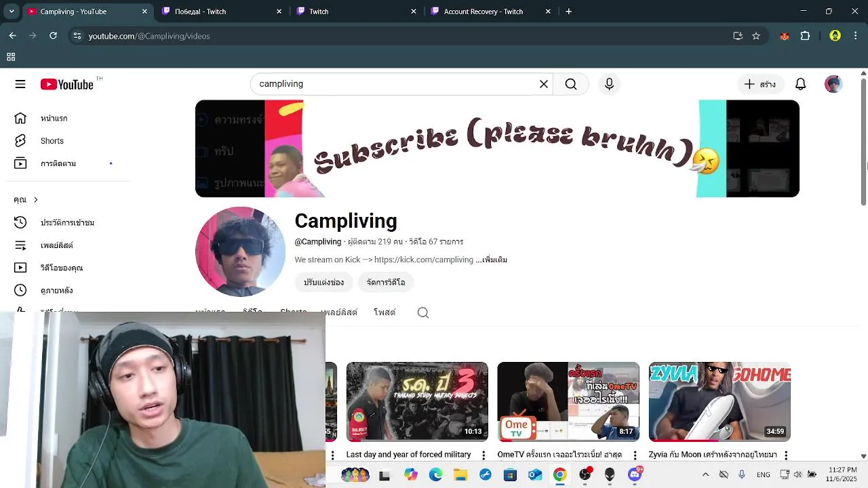Viewport: 868px width, 488px height.
Task: Open the account avatar menu
Action: (833, 84)
